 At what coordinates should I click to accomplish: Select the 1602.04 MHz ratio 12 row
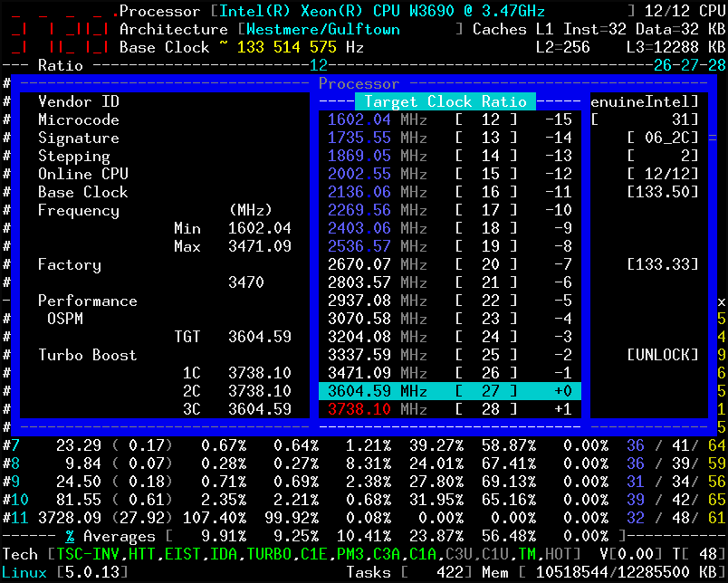click(x=449, y=119)
